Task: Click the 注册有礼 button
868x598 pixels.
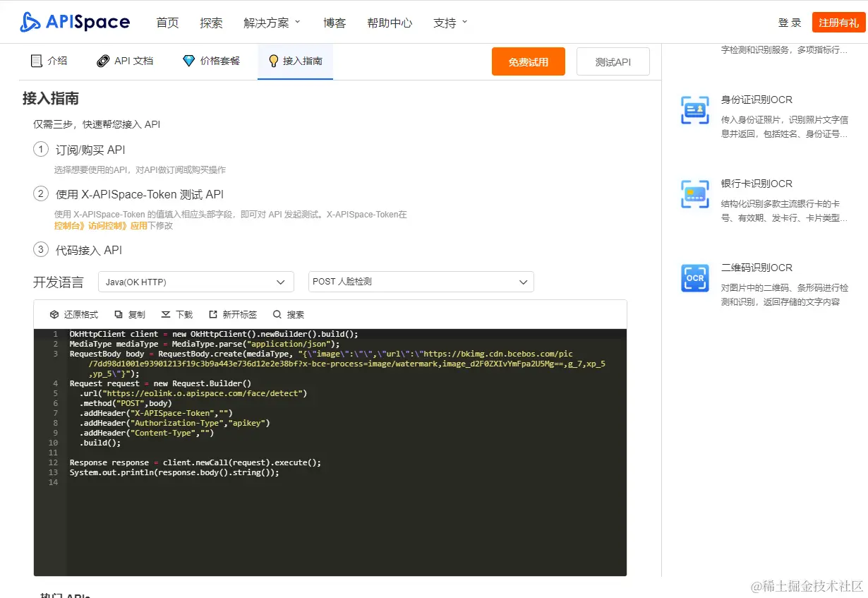Action: point(838,23)
